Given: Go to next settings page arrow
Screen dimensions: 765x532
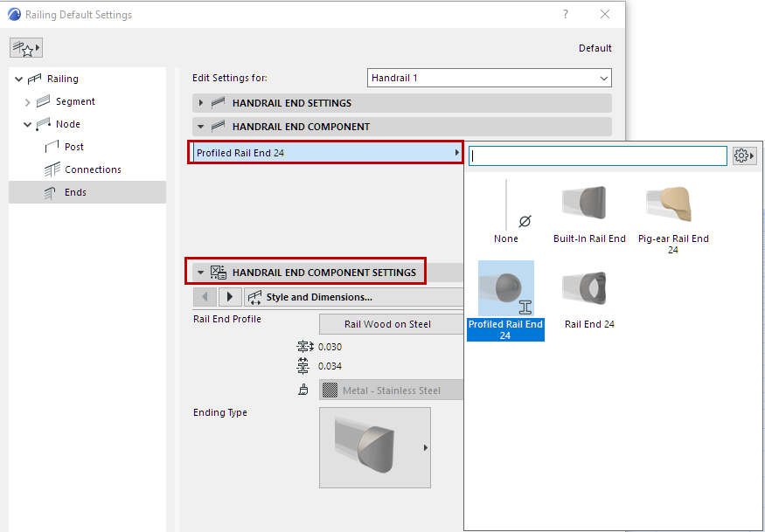Looking at the screenshot, I should [x=230, y=296].
